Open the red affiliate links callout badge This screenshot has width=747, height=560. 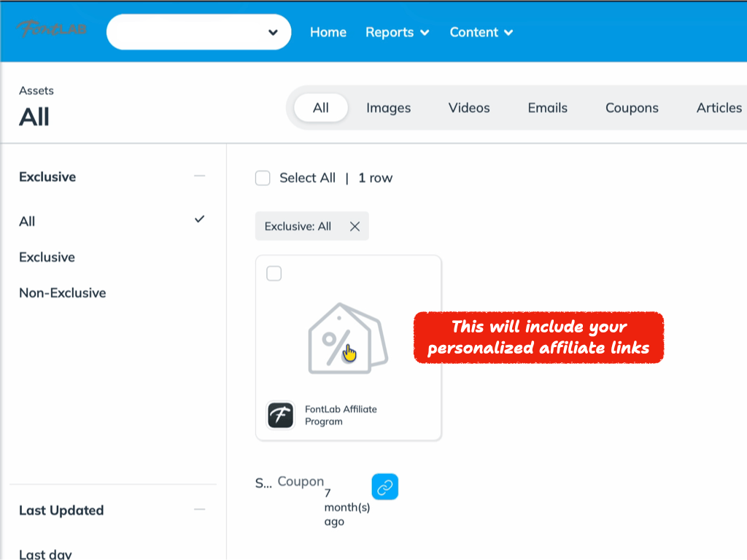coord(538,337)
